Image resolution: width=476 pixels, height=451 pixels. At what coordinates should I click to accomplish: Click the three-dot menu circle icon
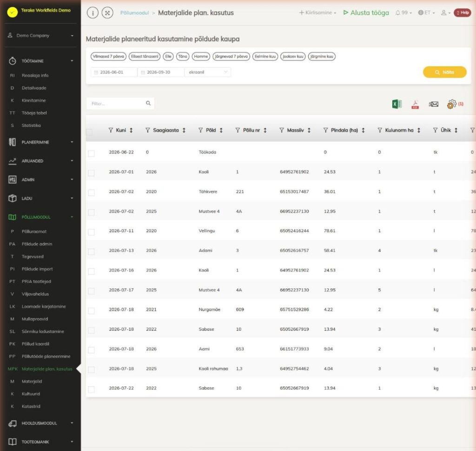(93, 13)
